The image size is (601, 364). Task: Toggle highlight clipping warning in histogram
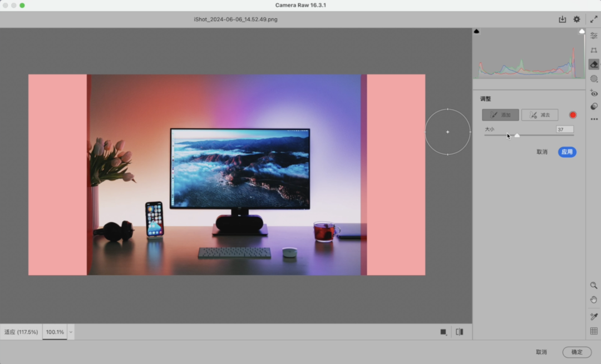[582, 32]
